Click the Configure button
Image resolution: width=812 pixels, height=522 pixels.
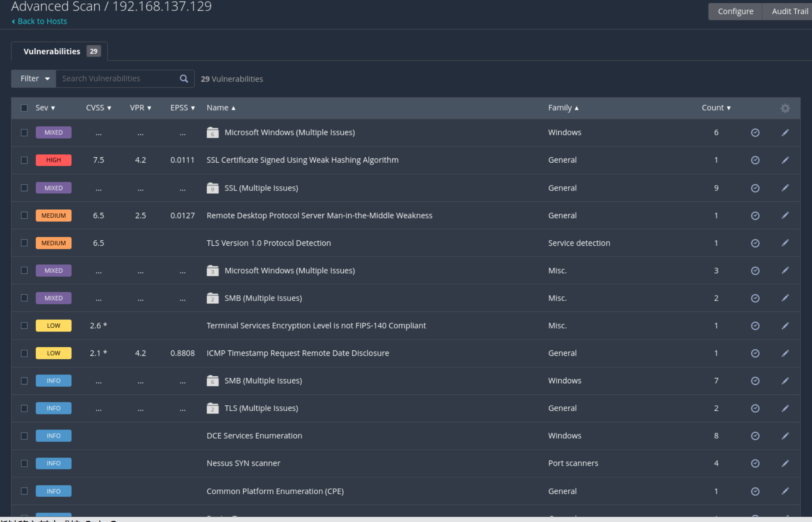735,11
